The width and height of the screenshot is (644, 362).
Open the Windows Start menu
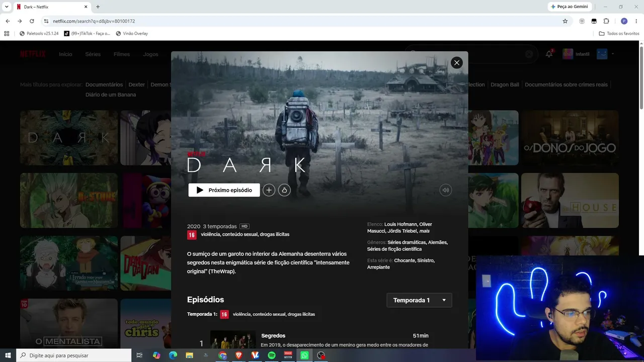[x=8, y=355]
